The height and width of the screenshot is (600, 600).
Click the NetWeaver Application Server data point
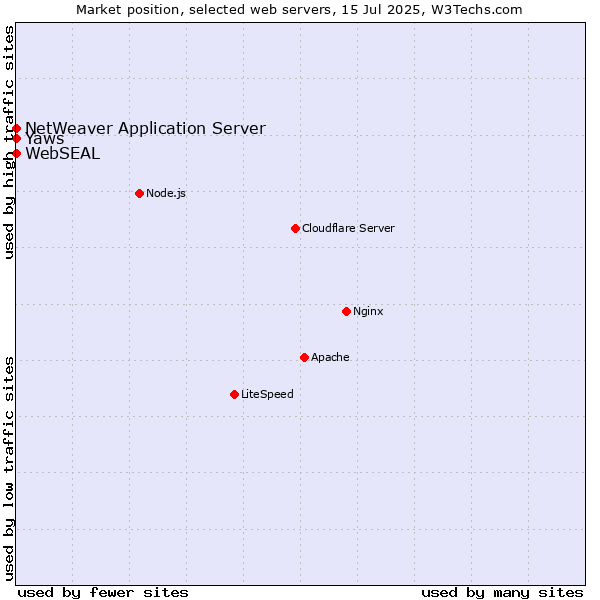tap(16, 128)
